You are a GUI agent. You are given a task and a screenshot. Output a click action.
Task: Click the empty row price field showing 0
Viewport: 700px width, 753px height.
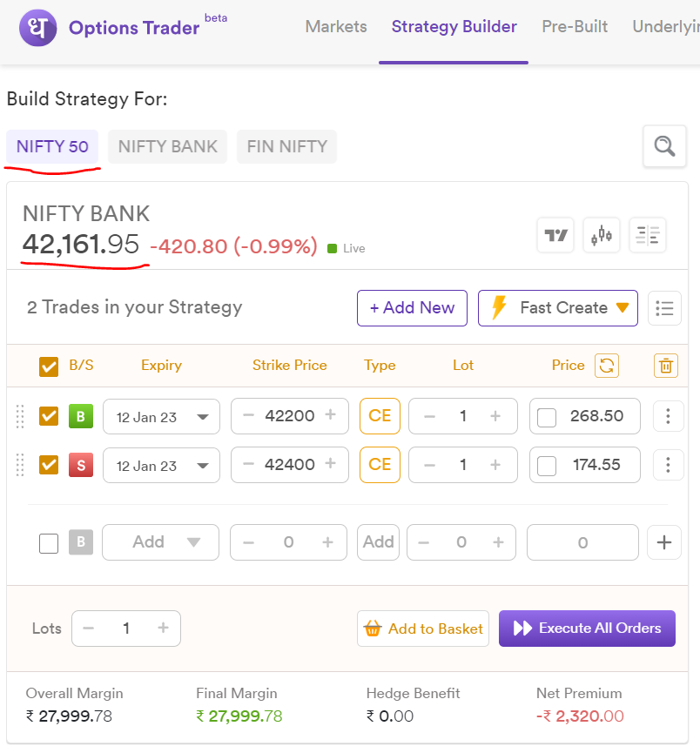[582, 542]
